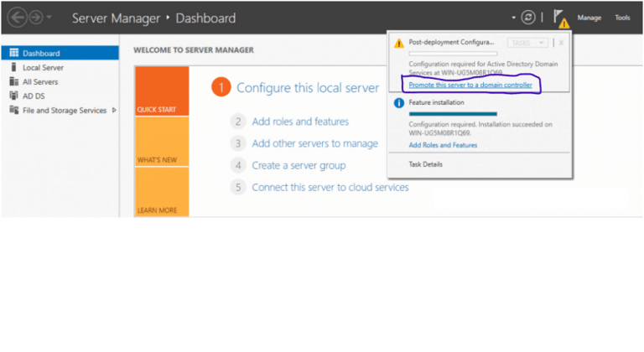Viewport: 644px width, 352px height.
Task: Click the step 2 number circle
Action: click(x=238, y=122)
